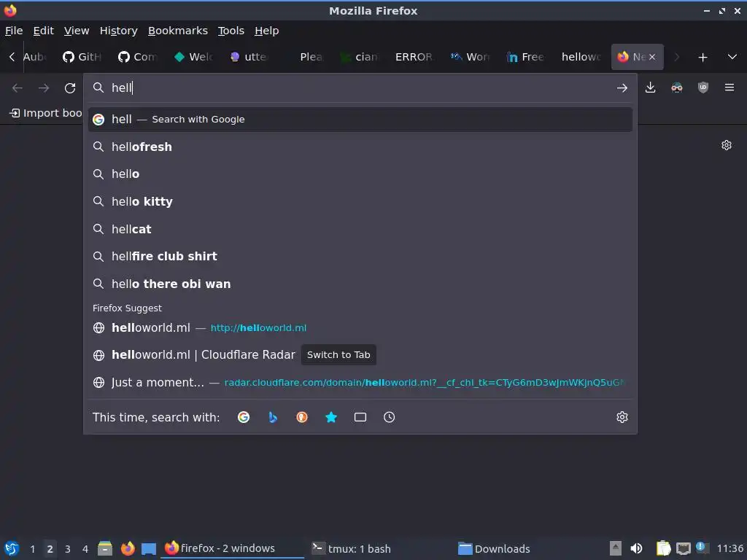Screen dimensions: 747x560
Task: Switch to workspace 4 in the taskbar
Action: pyautogui.click(x=85, y=549)
